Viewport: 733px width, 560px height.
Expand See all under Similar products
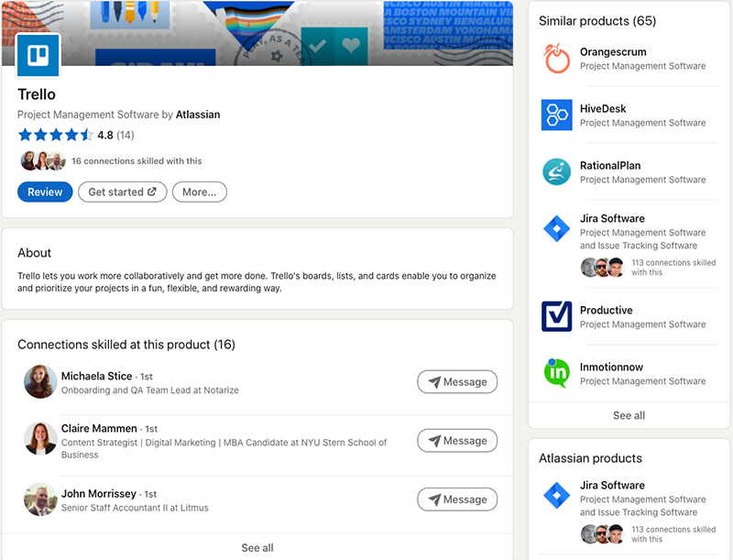click(629, 415)
